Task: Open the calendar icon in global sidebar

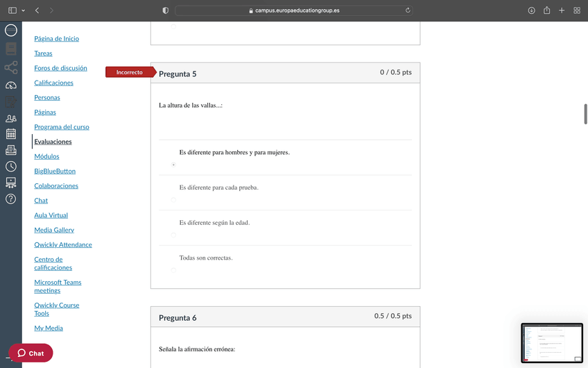Action: click(11, 134)
